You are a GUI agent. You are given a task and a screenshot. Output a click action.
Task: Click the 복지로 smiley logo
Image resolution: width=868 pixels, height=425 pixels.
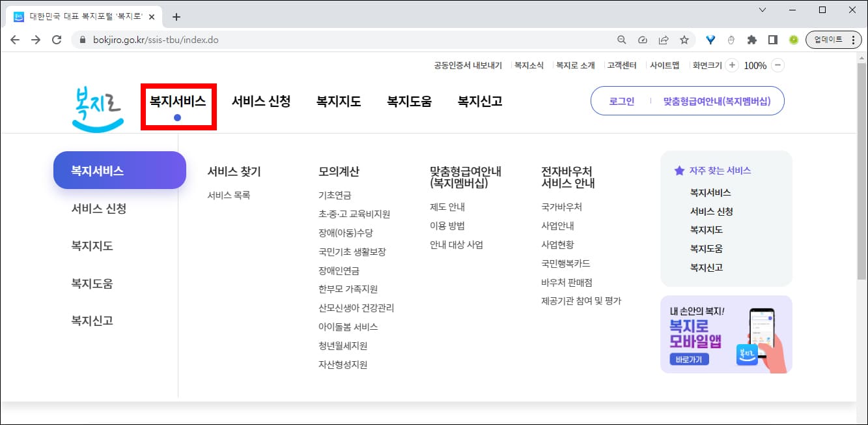pyautogui.click(x=96, y=108)
